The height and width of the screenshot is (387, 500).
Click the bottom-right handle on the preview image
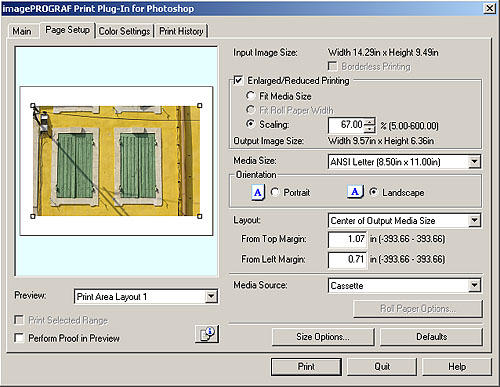coord(200,216)
